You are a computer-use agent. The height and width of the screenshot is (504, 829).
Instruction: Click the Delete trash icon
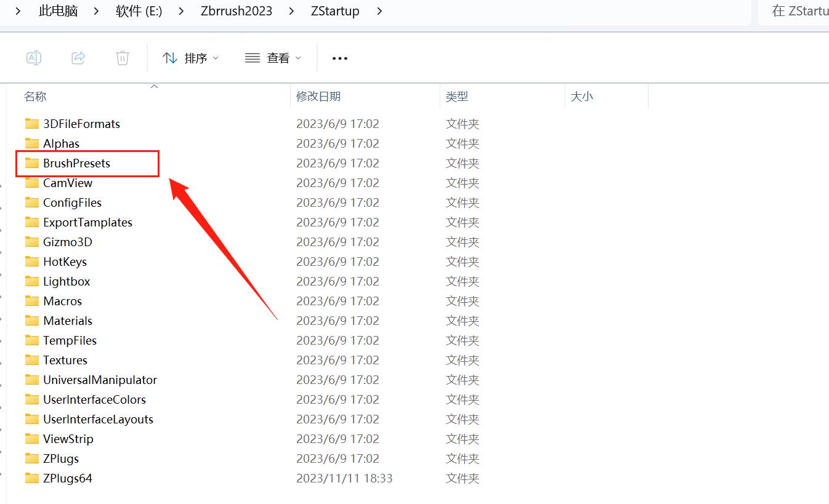(x=123, y=58)
